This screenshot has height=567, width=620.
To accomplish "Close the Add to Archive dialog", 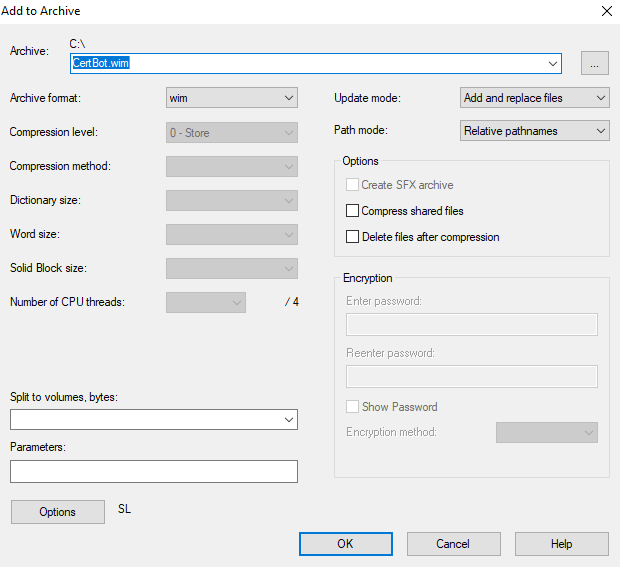I will point(606,11).
